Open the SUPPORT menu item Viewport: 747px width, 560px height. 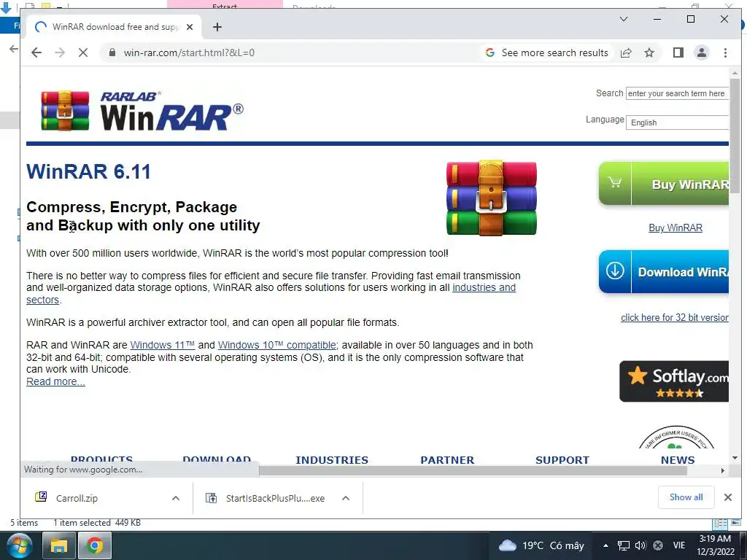tap(562, 460)
